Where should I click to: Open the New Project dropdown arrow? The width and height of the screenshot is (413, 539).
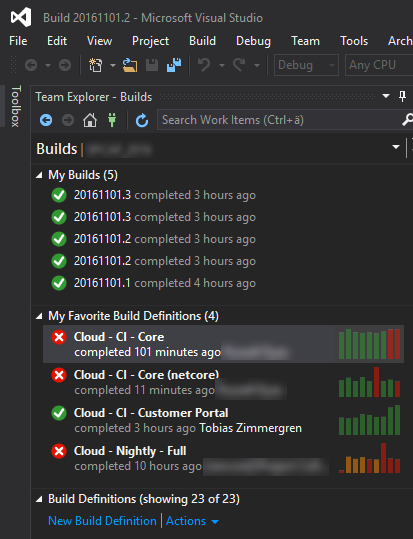click(113, 65)
